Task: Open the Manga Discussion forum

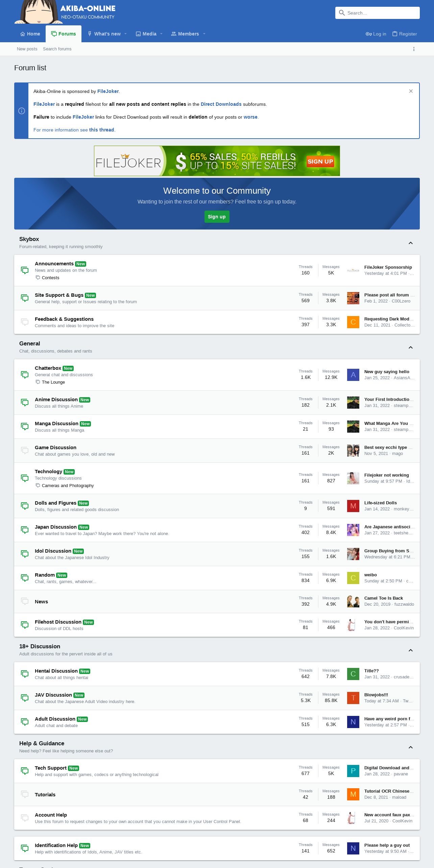Action: 56,424
